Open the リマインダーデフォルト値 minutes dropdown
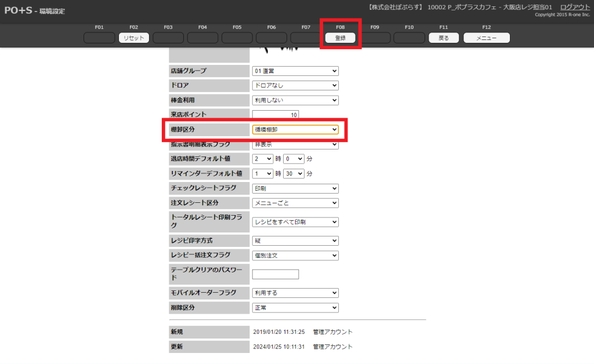The image size is (594, 364). click(x=294, y=173)
